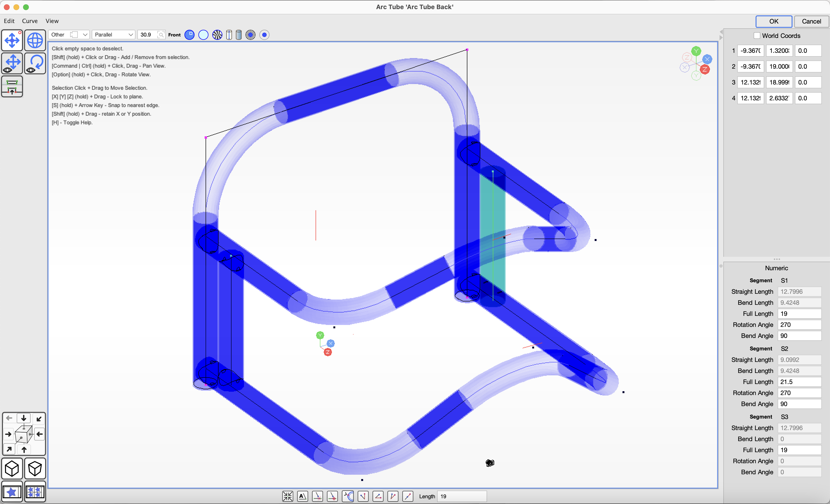Open the Other view dropdown
The image size is (830, 504).
click(69, 35)
